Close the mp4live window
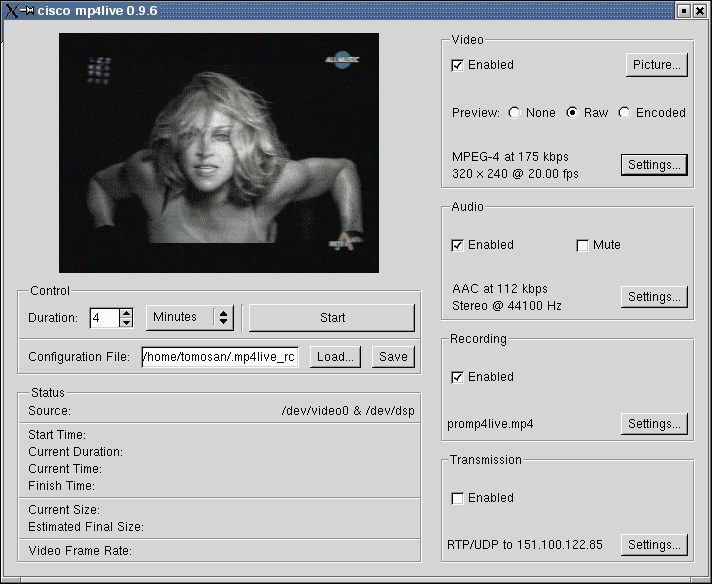The image size is (712, 584). coord(699,9)
